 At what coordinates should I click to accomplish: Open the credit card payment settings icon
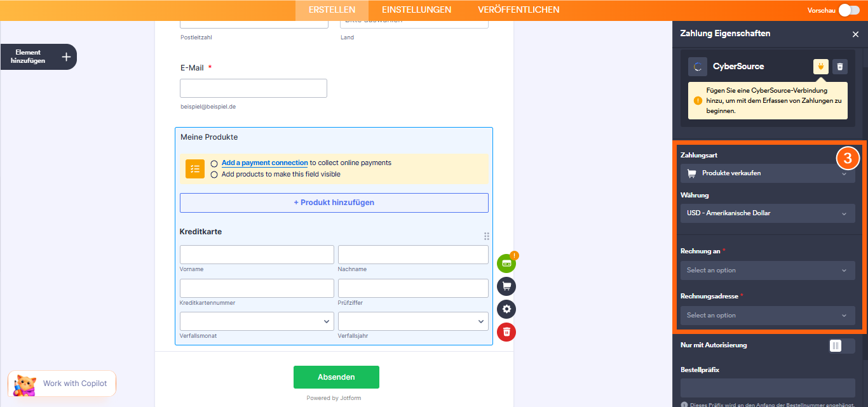click(x=506, y=263)
